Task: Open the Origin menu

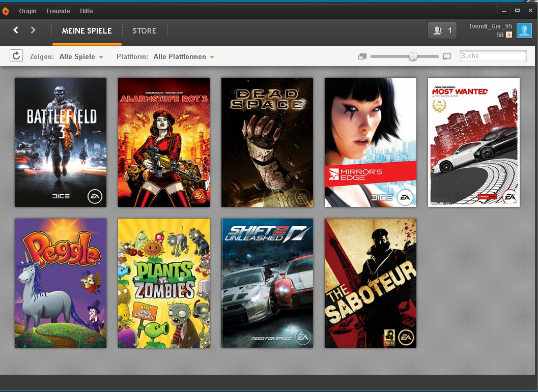Action: tap(28, 11)
